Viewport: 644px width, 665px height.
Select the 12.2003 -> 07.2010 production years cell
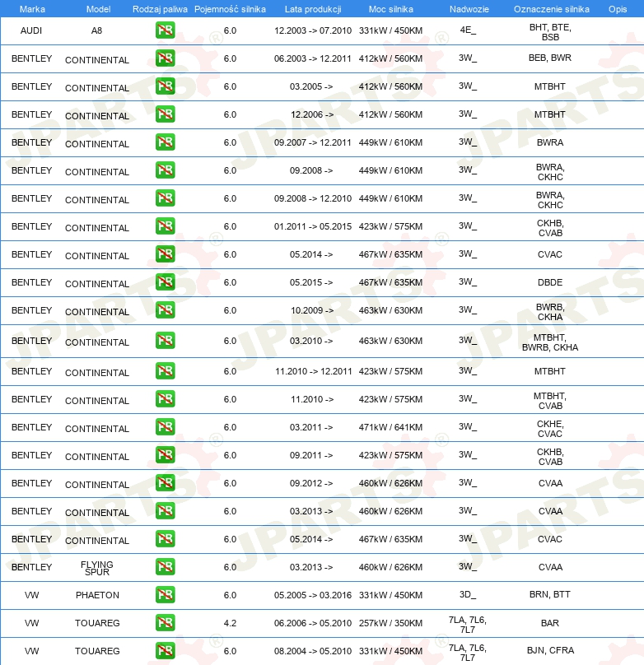pyautogui.click(x=313, y=30)
